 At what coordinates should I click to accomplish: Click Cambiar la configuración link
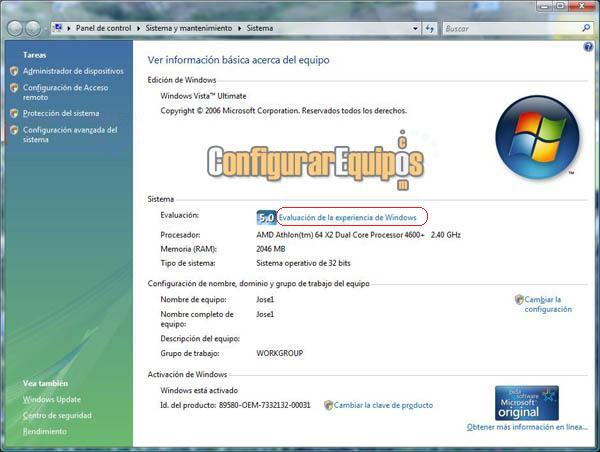(x=548, y=304)
